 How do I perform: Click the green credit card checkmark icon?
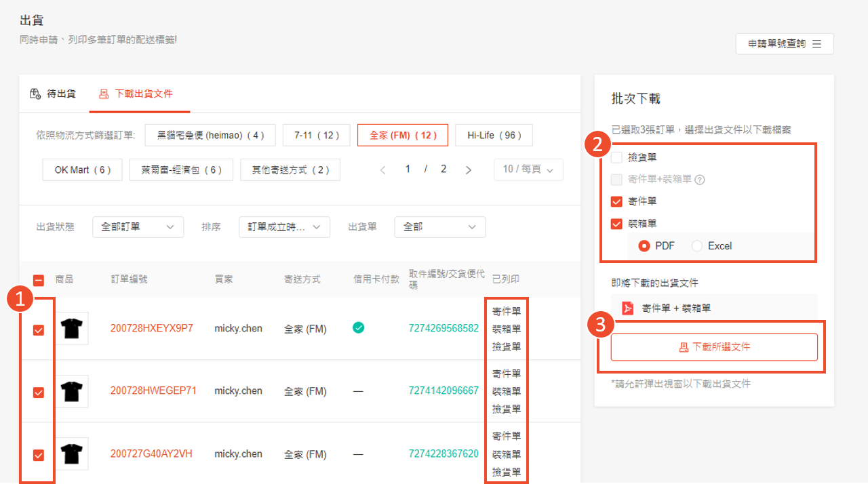[x=358, y=328]
